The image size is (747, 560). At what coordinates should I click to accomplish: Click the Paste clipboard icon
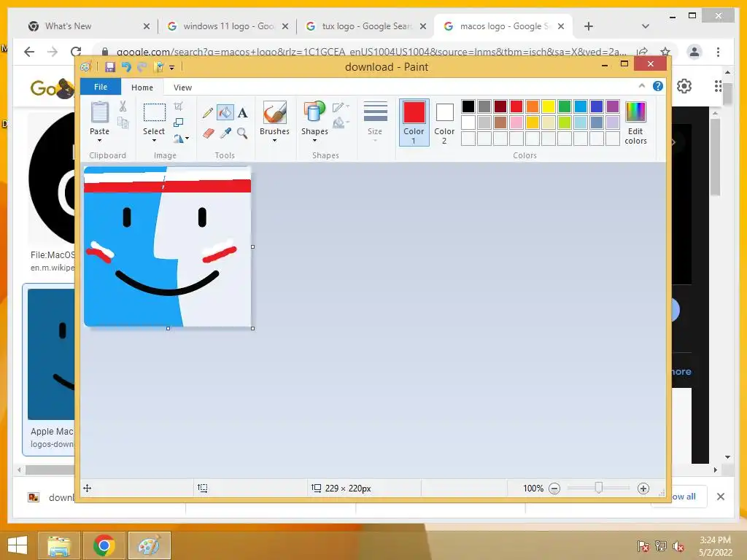point(99,112)
